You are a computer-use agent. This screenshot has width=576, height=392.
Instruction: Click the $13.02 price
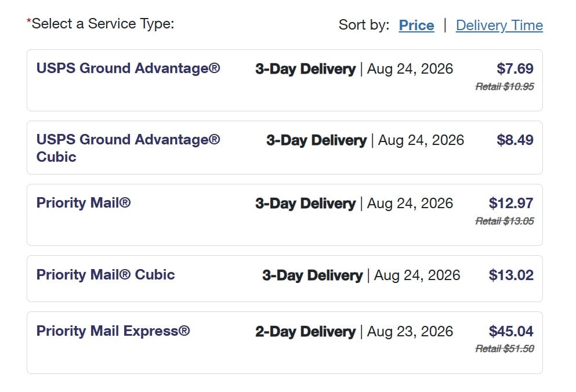[x=511, y=275]
